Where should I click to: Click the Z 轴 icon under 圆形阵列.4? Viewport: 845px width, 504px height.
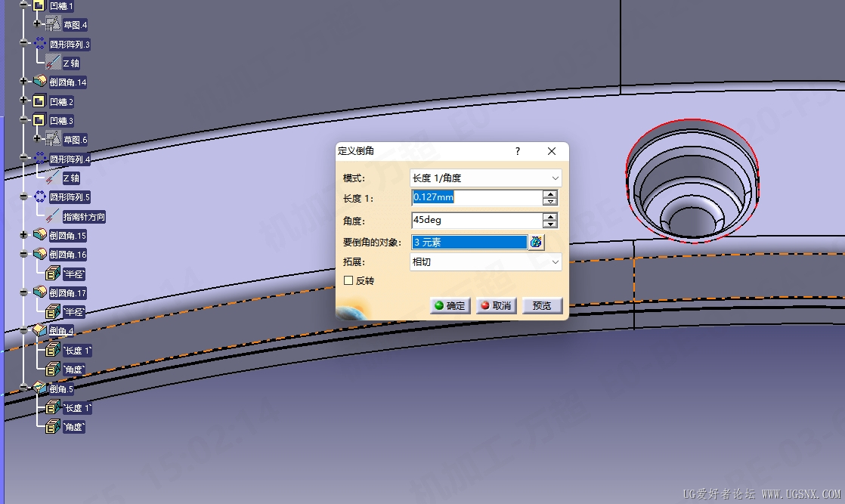tap(53, 178)
